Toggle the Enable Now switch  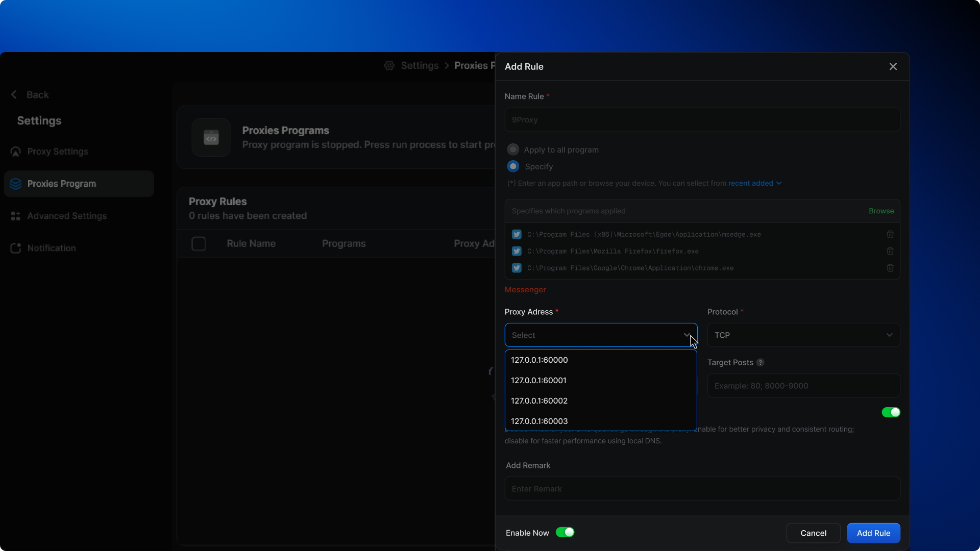565,532
